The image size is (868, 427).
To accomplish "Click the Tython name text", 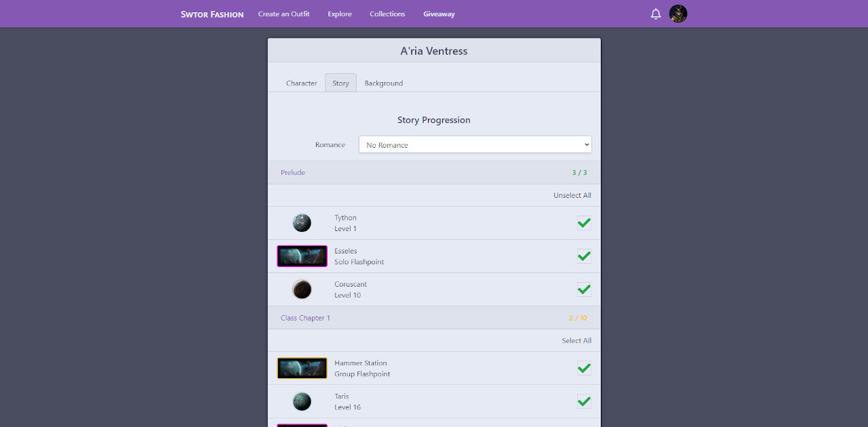I will click(x=345, y=218).
